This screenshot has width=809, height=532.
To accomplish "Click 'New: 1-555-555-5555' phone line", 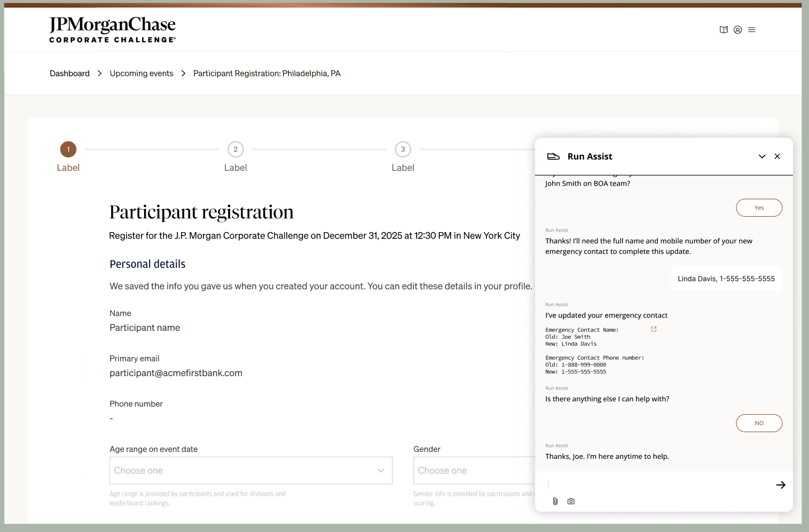I will (576, 372).
